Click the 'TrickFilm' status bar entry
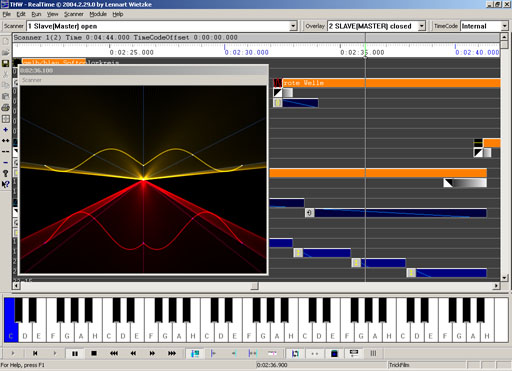The image size is (512, 371). pos(399,365)
